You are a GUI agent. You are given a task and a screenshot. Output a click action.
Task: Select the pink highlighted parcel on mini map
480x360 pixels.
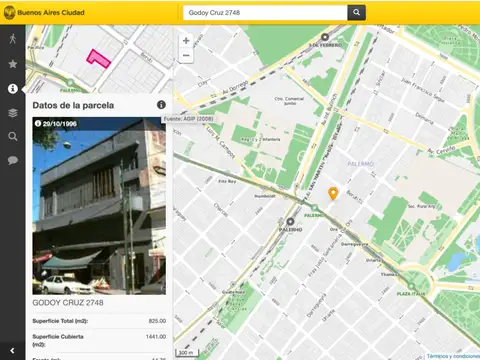pos(98,59)
